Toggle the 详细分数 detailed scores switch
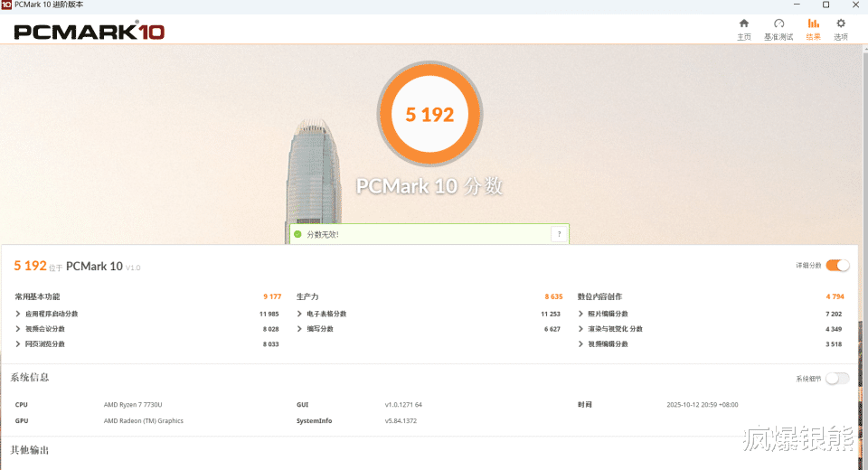 click(x=837, y=266)
